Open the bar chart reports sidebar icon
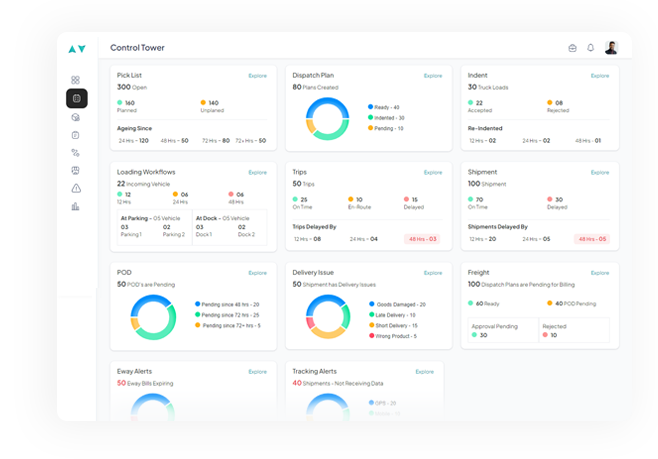 [x=76, y=206]
